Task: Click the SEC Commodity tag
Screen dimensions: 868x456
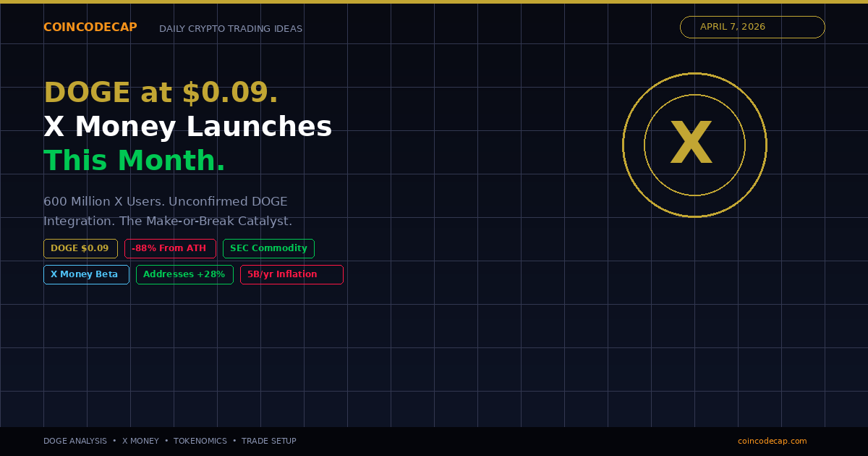Action: click(268, 248)
